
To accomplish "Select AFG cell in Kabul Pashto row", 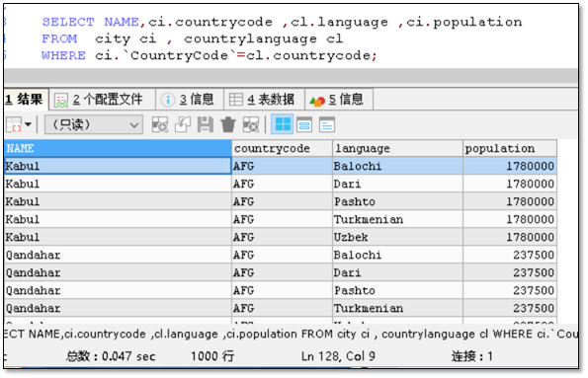I will (282, 201).
